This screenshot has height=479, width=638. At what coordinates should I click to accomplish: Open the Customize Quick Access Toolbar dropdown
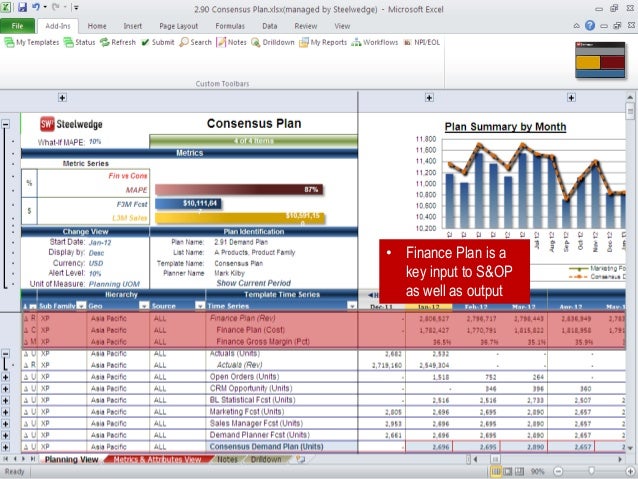pos(76,7)
